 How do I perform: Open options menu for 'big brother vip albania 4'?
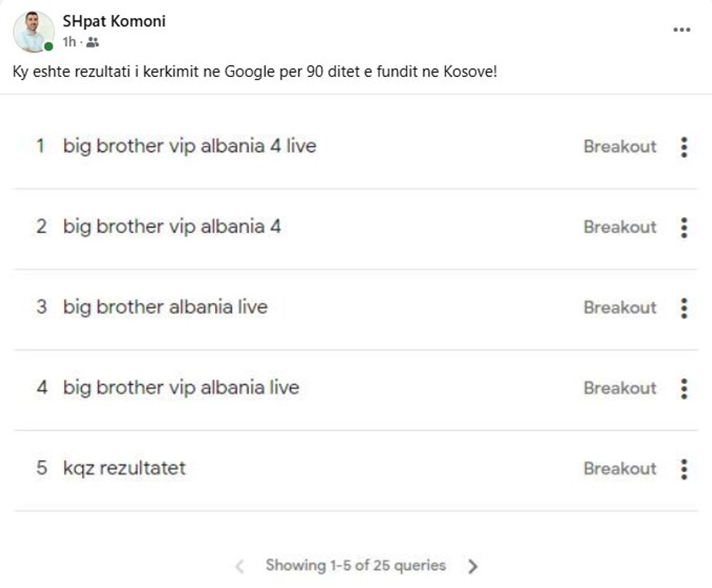684,227
